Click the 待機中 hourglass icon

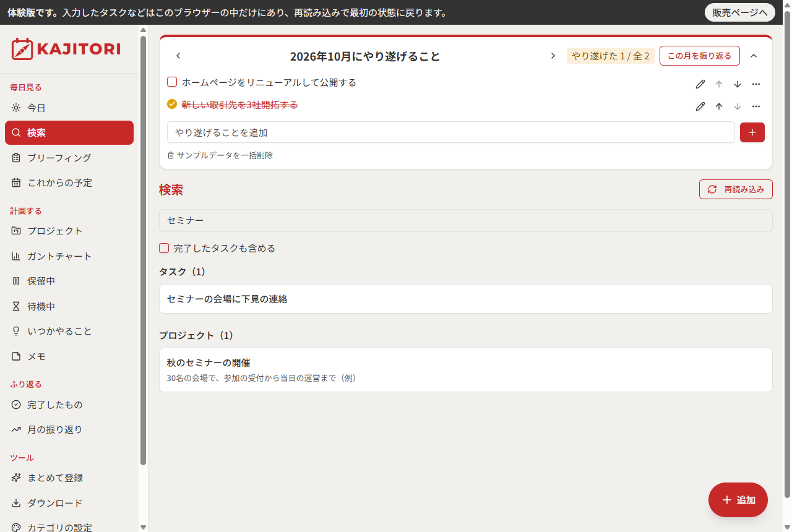pyautogui.click(x=16, y=306)
